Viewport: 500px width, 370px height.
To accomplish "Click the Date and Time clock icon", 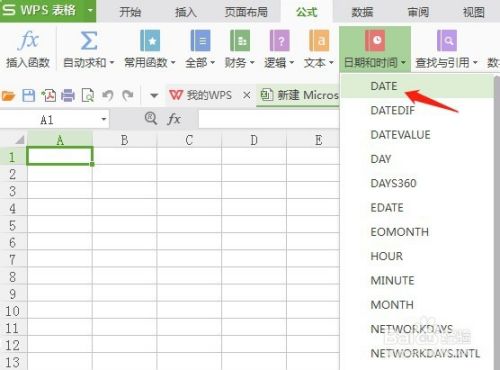I will tap(375, 40).
